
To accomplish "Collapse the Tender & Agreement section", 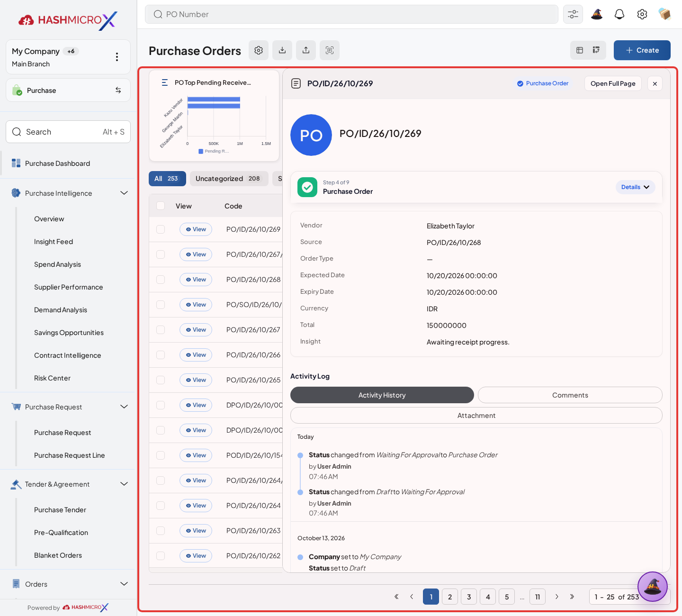I will click(124, 484).
